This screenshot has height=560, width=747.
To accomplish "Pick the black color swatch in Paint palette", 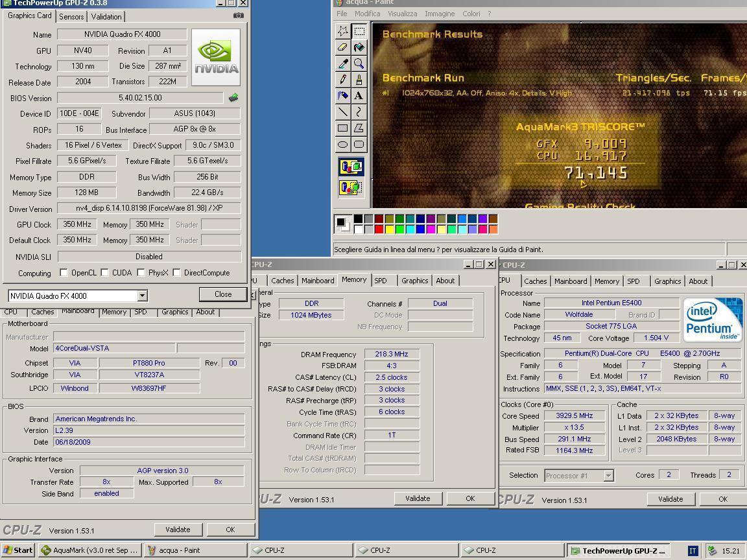I will pyautogui.click(x=358, y=219).
